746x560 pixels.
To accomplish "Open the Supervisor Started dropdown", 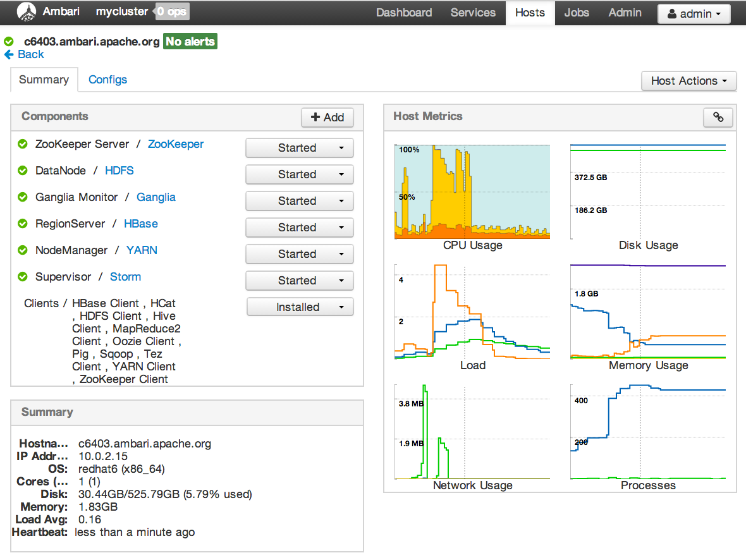I will (300, 281).
